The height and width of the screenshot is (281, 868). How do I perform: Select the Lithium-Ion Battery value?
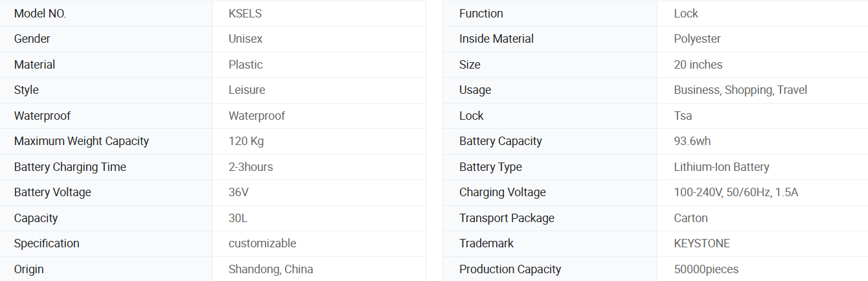(722, 167)
